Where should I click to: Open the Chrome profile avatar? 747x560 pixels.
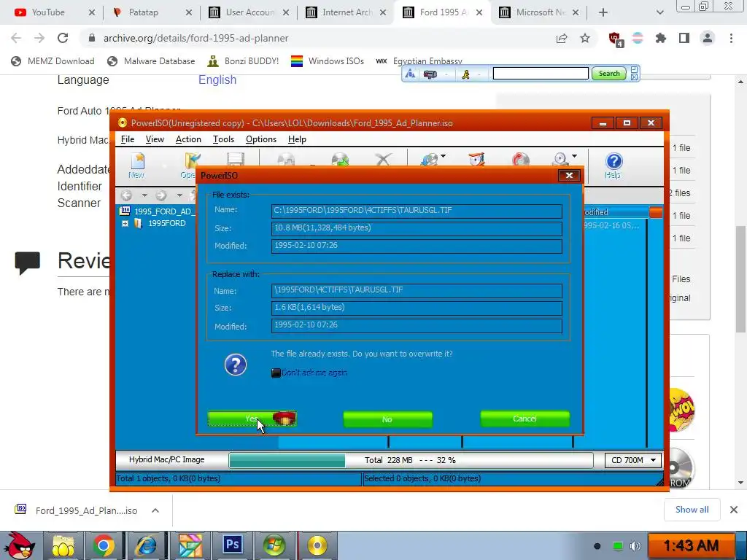point(708,38)
